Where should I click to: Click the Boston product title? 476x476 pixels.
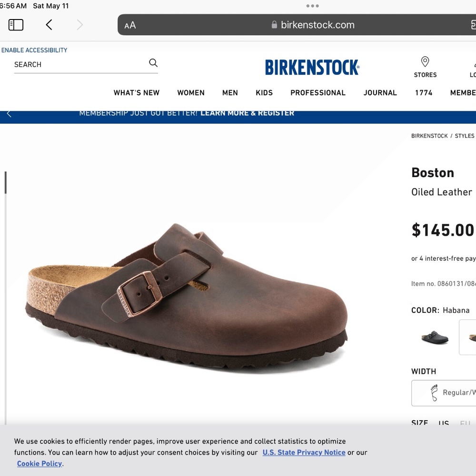tap(433, 173)
